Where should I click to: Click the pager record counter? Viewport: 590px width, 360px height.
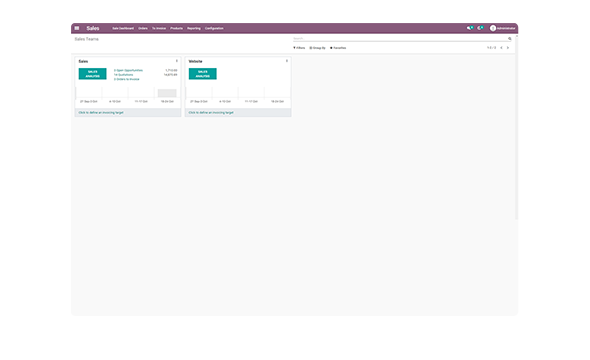[x=491, y=48]
